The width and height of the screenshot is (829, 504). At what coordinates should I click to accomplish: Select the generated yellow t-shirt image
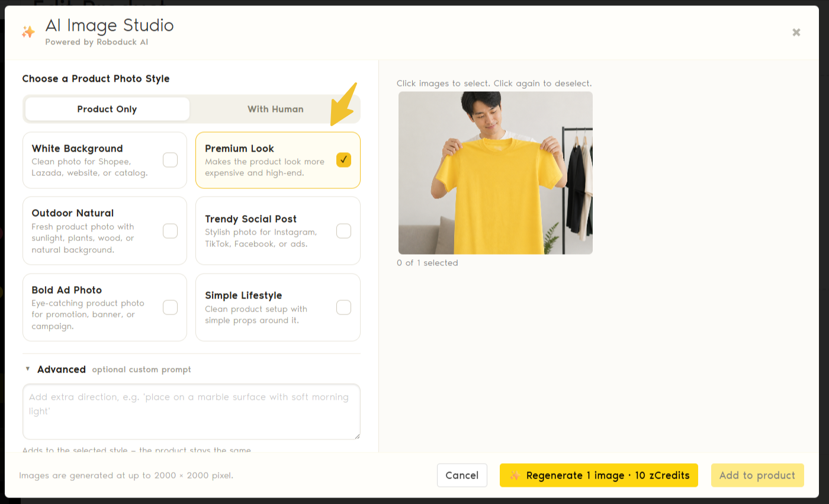[x=496, y=173]
